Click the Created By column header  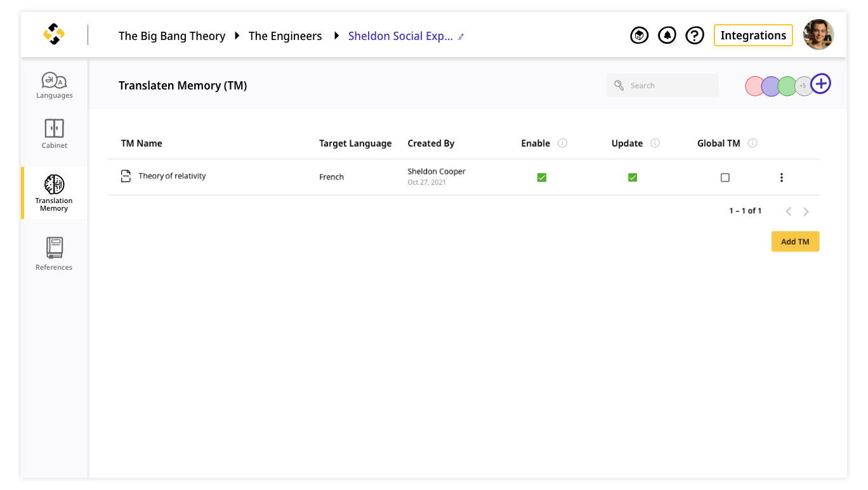click(x=431, y=143)
